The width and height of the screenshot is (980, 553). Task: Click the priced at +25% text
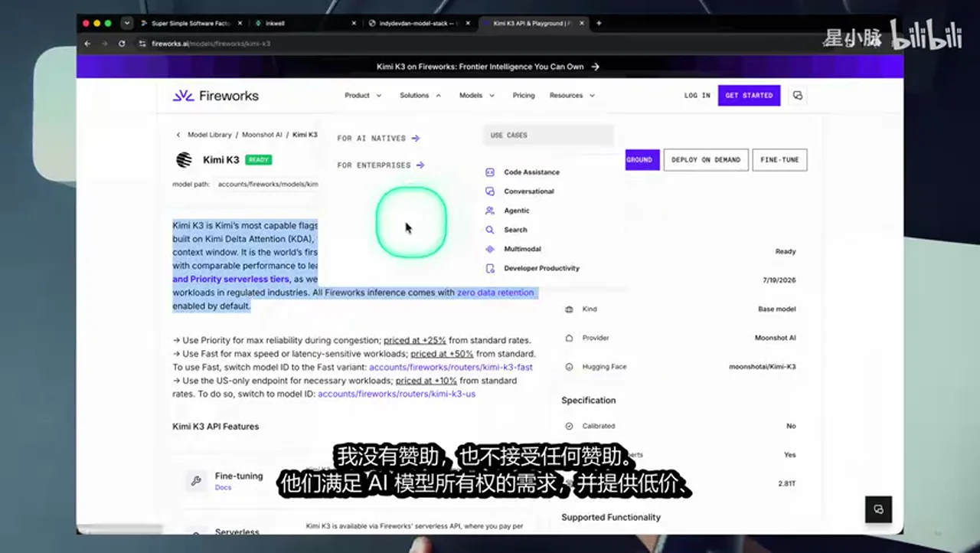point(414,340)
